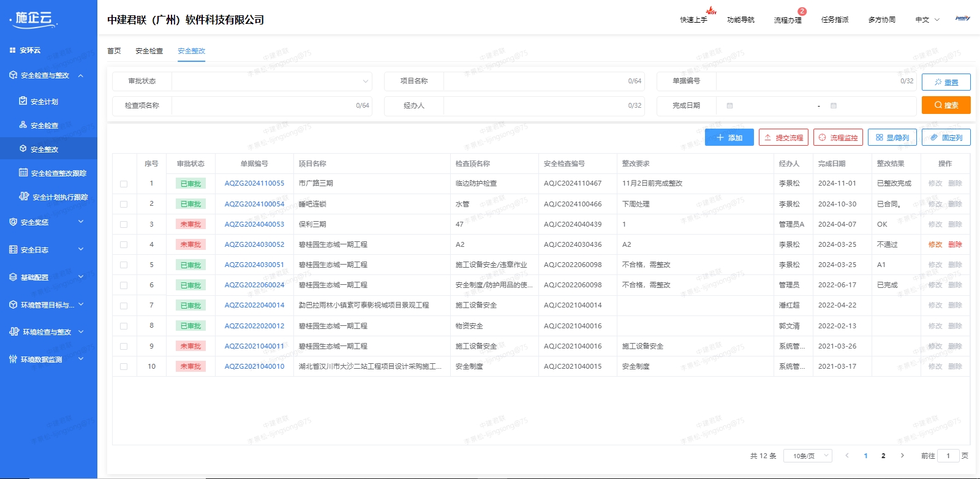This screenshot has width=980, height=479.
Task: Select checkbox for row AQZG2024110055
Action: tap(124, 184)
